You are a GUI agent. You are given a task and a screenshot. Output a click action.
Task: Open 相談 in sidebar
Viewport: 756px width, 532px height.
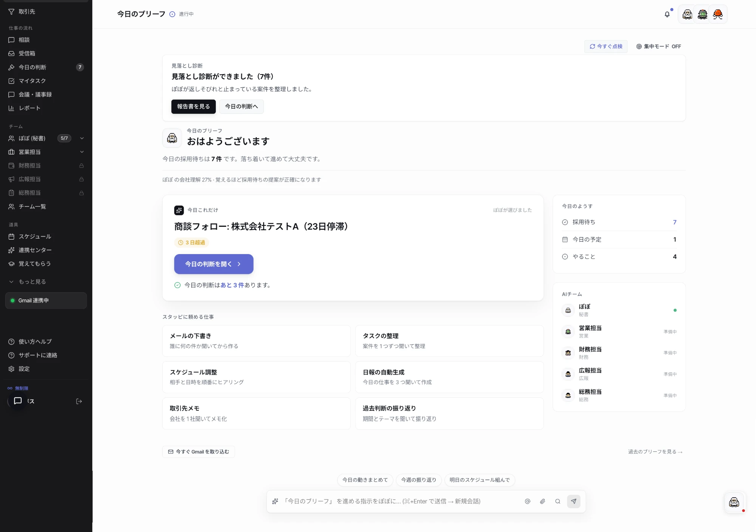pyautogui.click(x=46, y=40)
